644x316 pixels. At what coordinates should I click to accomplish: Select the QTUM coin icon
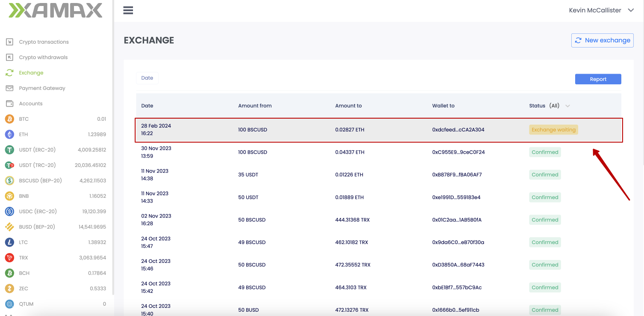[9, 304]
